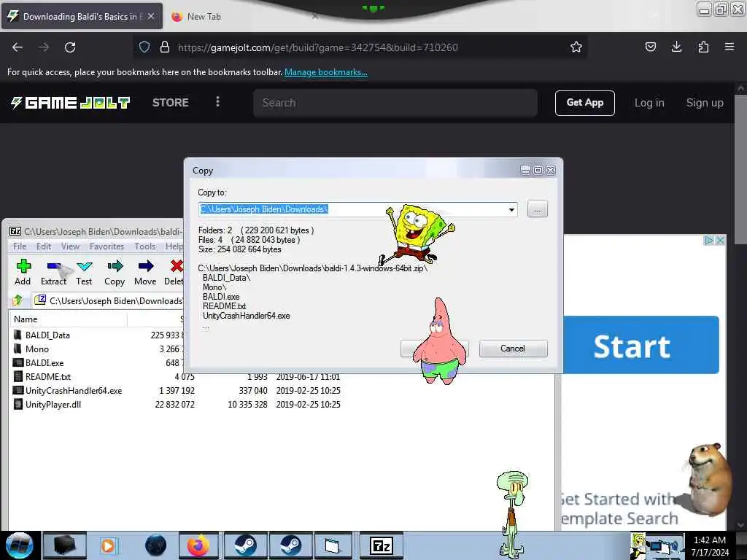Select the UnityCrashHandler64.exe file row

click(x=177, y=390)
